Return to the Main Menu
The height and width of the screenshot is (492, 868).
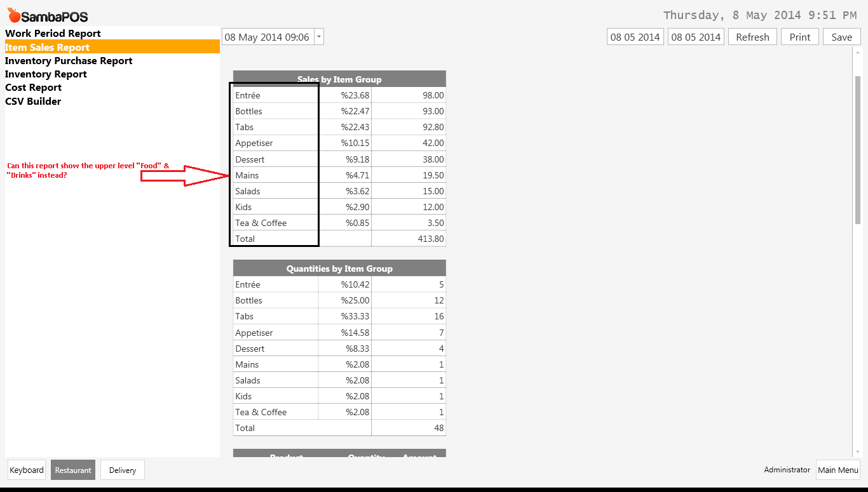(838, 470)
